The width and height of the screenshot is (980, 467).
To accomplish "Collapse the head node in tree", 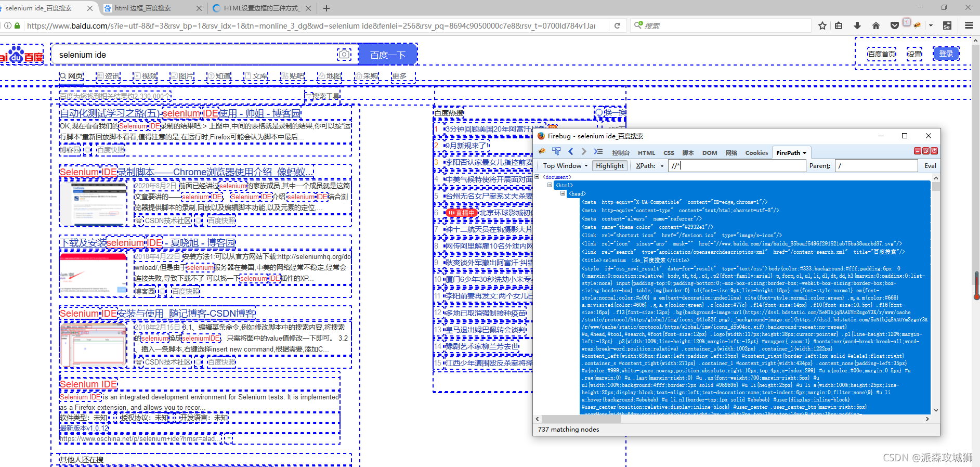I will pos(563,193).
